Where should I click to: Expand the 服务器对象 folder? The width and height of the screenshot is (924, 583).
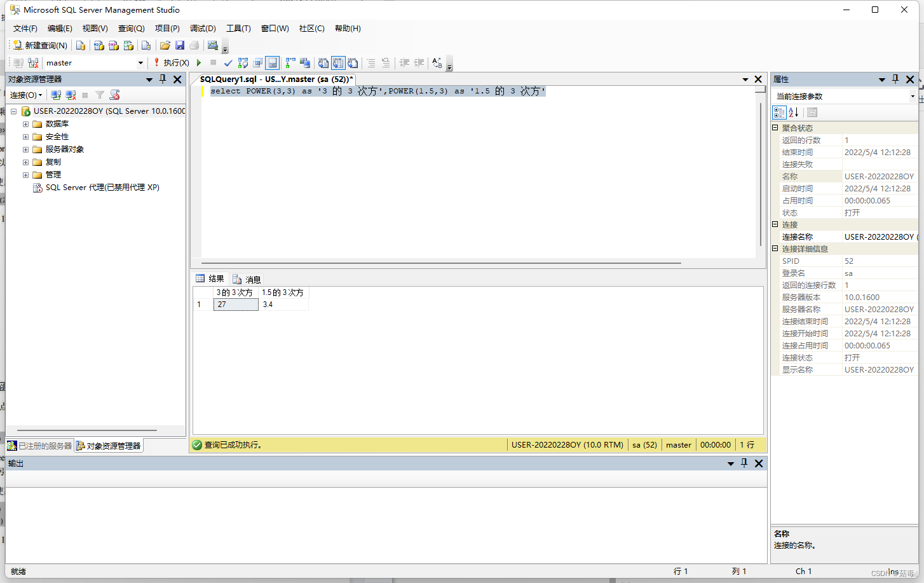25,149
